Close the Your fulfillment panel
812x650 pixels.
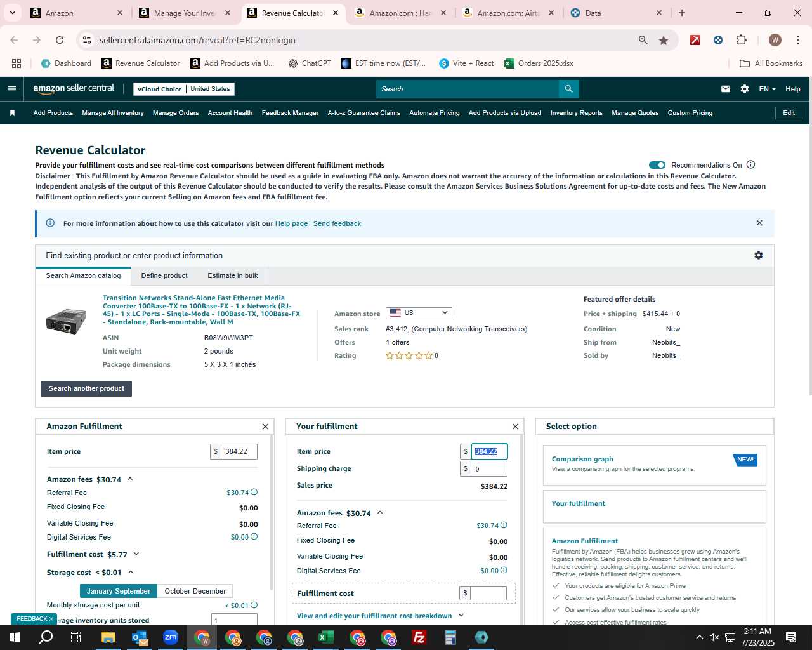click(x=515, y=427)
